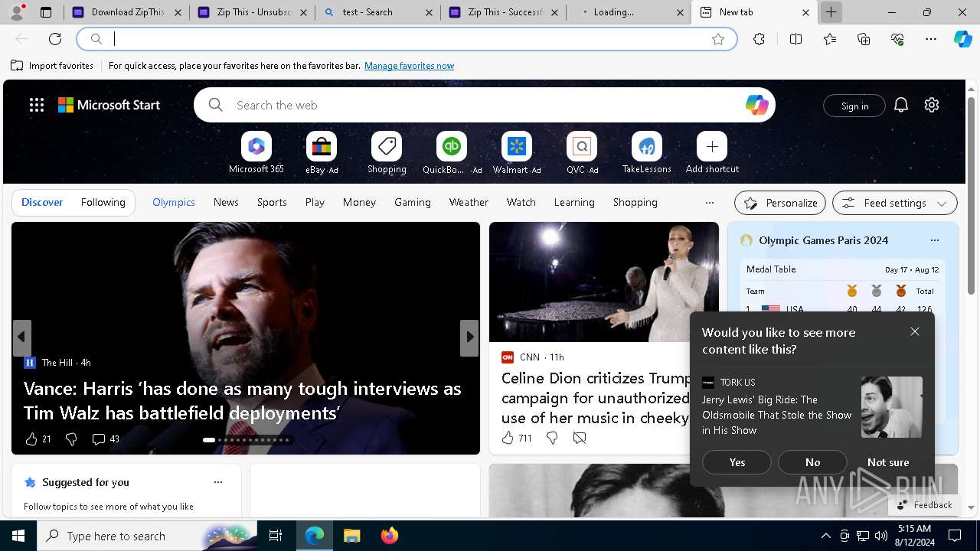Open the Copilot sidebar button in toolbar
This screenshot has height=551, width=980.
click(x=962, y=39)
